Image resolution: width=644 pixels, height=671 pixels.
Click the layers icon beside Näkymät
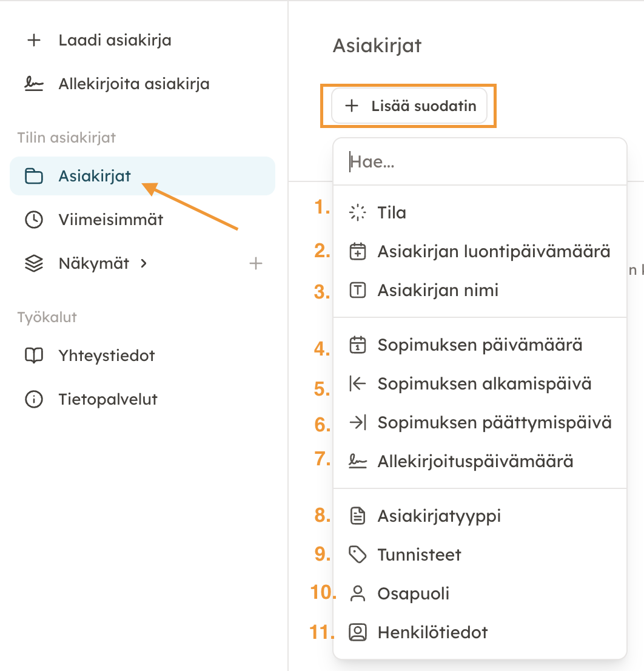click(34, 263)
